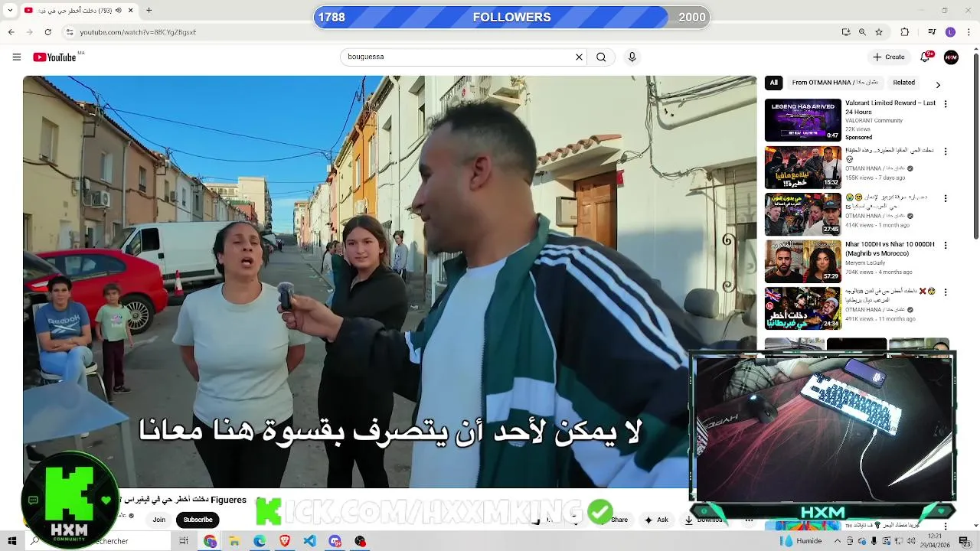Reload the current page
The width and height of the screenshot is (980, 551).
pyautogui.click(x=47, y=32)
